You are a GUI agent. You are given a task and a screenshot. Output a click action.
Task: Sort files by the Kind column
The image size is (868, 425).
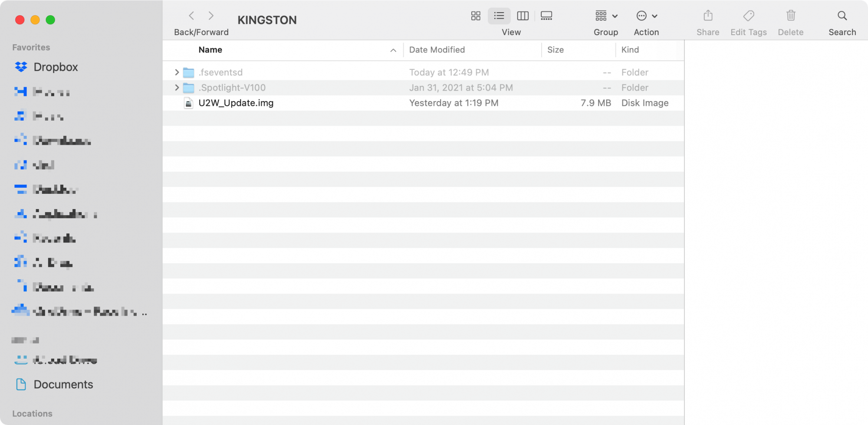point(630,50)
